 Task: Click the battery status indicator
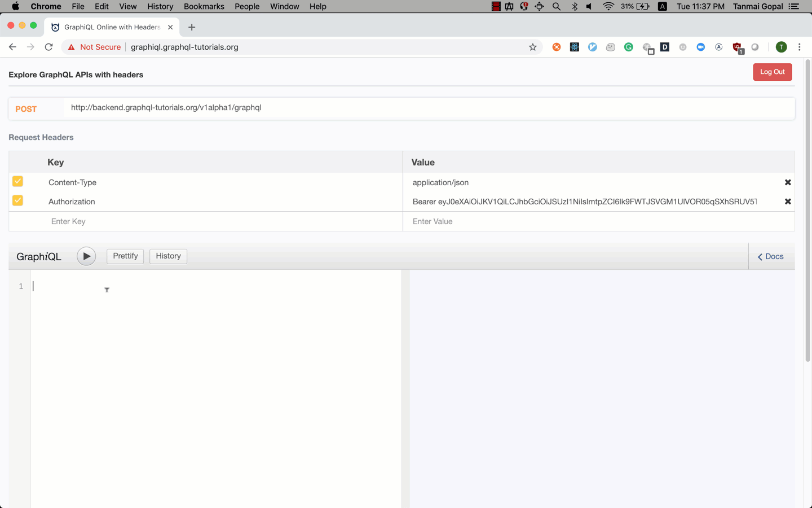click(636, 6)
